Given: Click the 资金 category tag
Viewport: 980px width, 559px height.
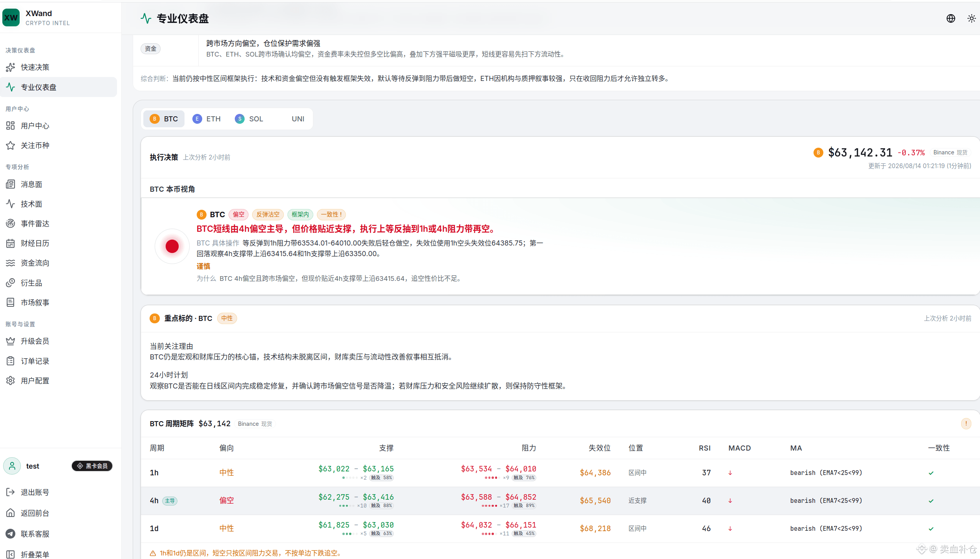Looking at the screenshot, I should pos(151,49).
